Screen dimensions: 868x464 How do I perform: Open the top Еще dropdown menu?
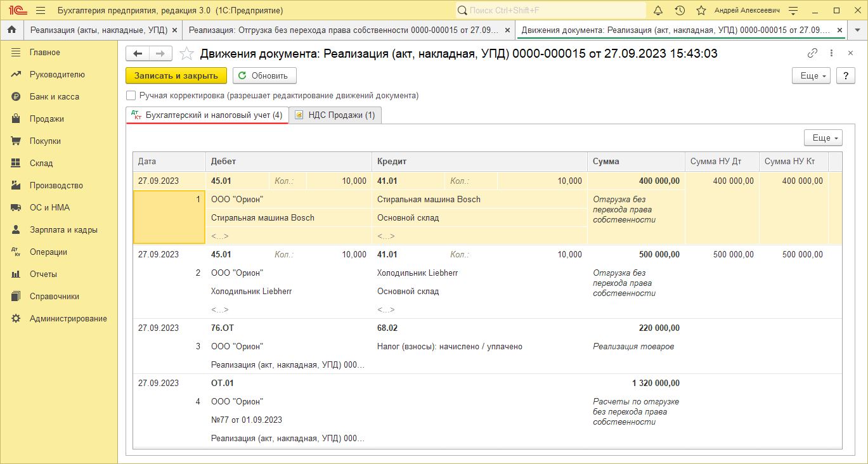[x=811, y=75]
